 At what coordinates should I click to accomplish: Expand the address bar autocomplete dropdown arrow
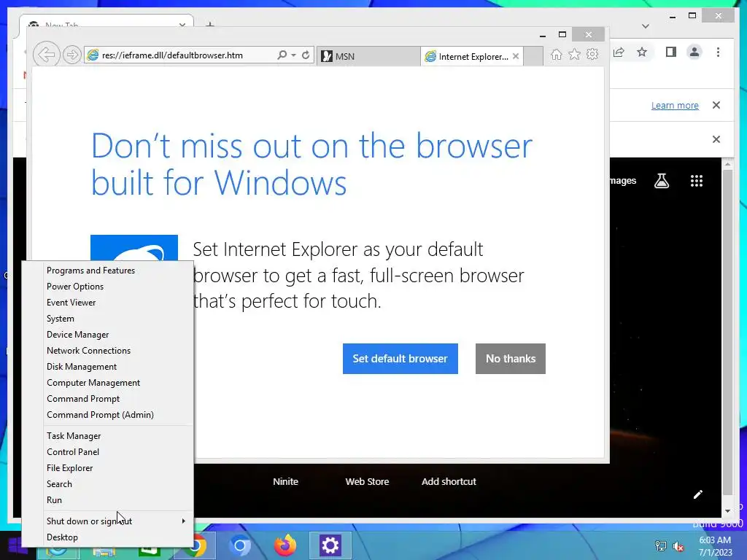click(293, 55)
